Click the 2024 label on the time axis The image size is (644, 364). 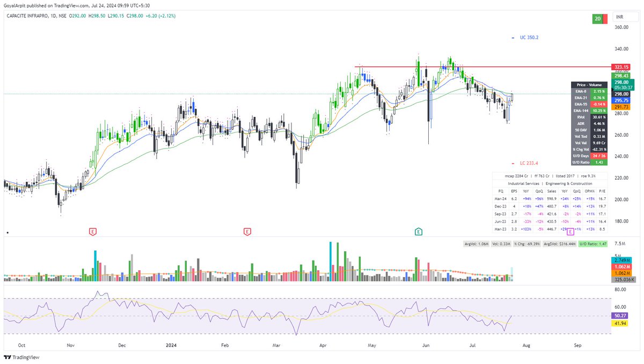click(x=171, y=345)
